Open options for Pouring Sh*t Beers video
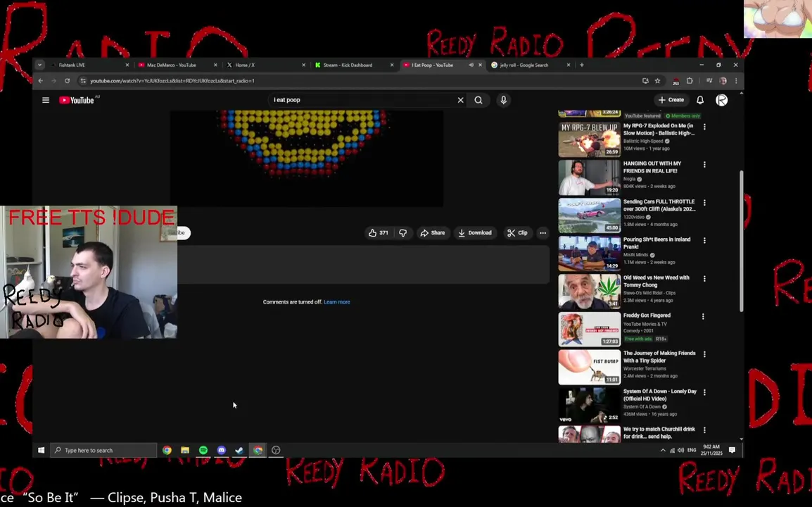Viewport: 812px width, 507px height. 704,241
